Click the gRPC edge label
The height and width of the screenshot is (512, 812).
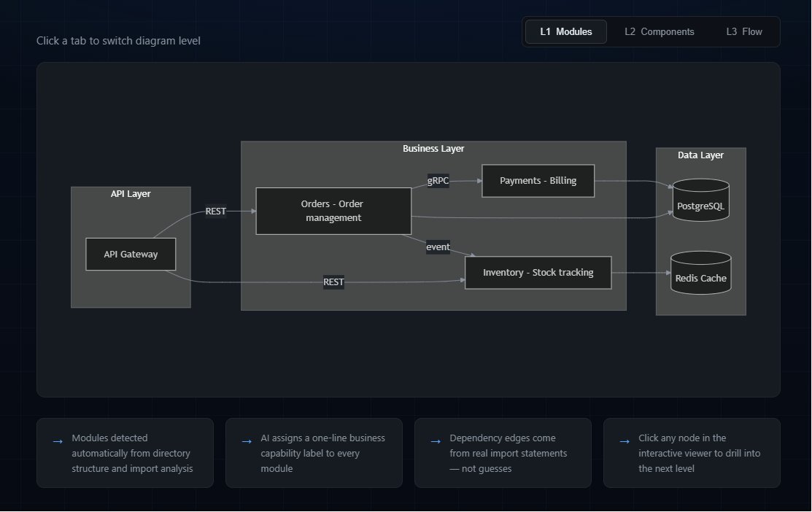(x=438, y=181)
